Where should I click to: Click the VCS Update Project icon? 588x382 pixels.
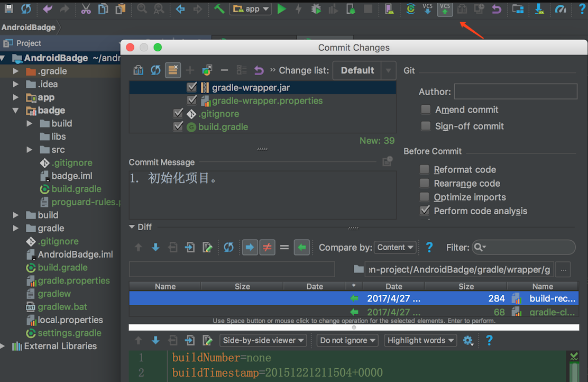point(427,8)
